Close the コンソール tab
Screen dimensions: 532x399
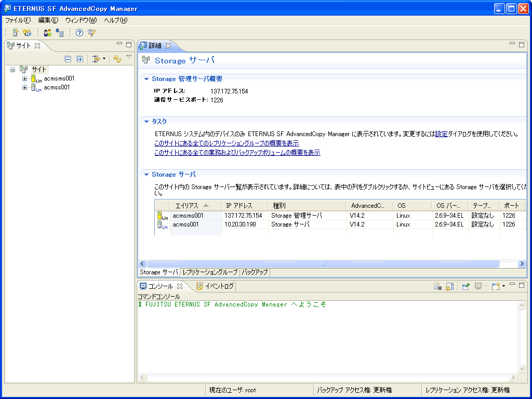click(180, 286)
